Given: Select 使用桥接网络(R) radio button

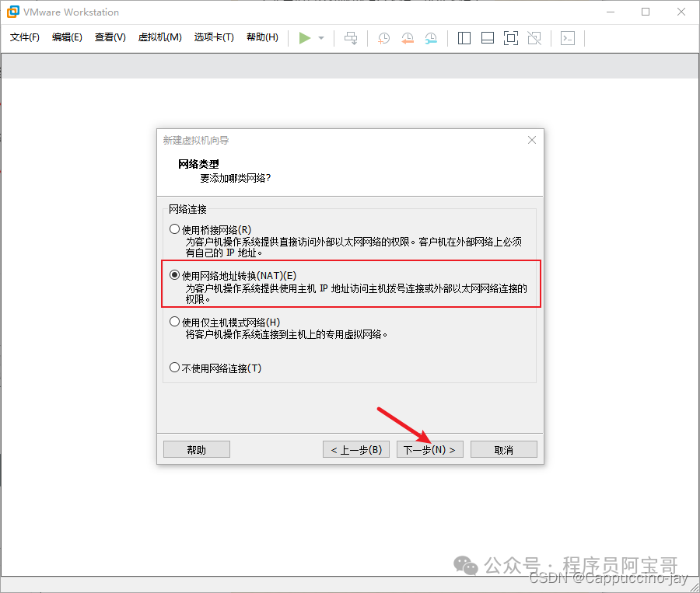Looking at the screenshot, I should pos(174,229).
